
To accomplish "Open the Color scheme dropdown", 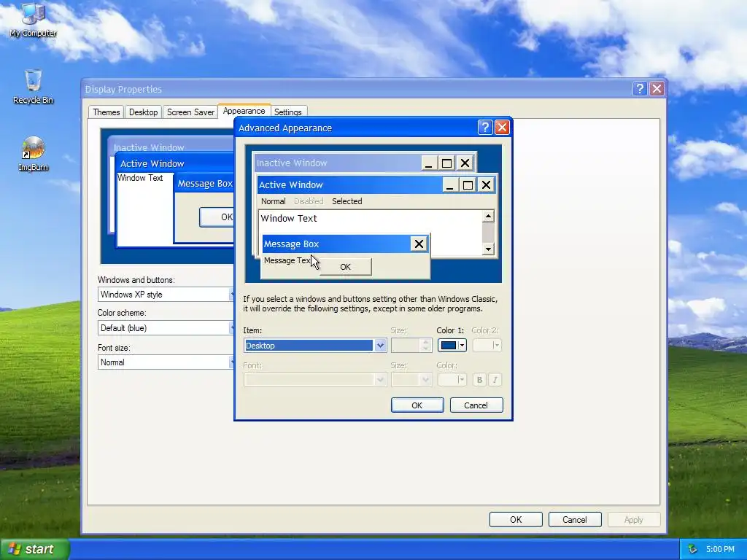I will [166, 328].
